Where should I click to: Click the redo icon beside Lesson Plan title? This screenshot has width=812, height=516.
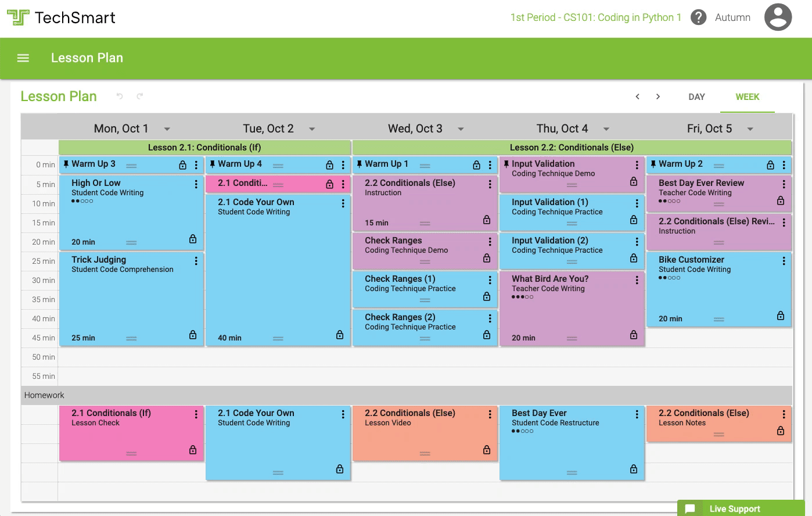tap(139, 96)
